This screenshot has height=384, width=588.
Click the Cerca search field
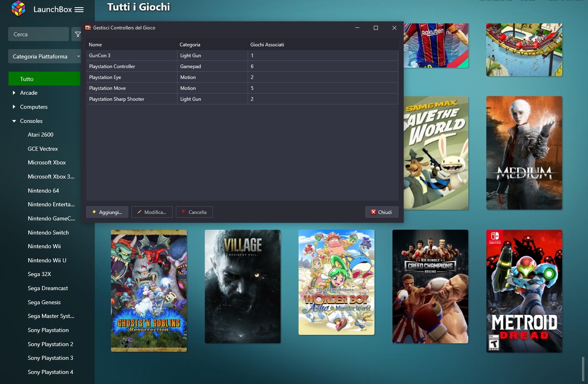pos(38,34)
